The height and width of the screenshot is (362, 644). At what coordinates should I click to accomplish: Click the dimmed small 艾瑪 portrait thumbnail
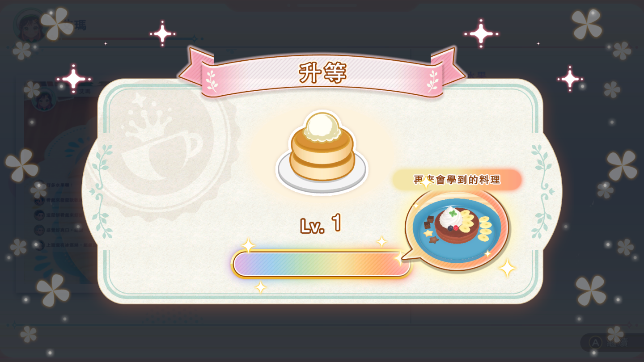point(44,97)
